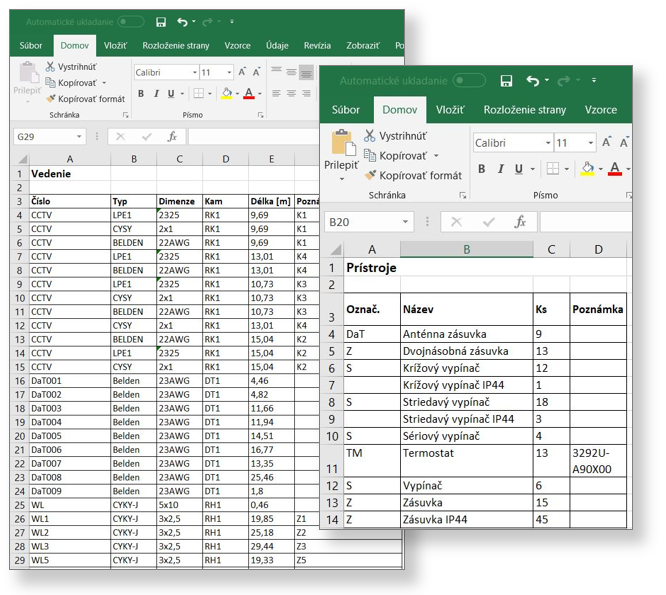Open Calibri font dropdown in Prístroje window
The image size is (666, 595).
click(548, 143)
